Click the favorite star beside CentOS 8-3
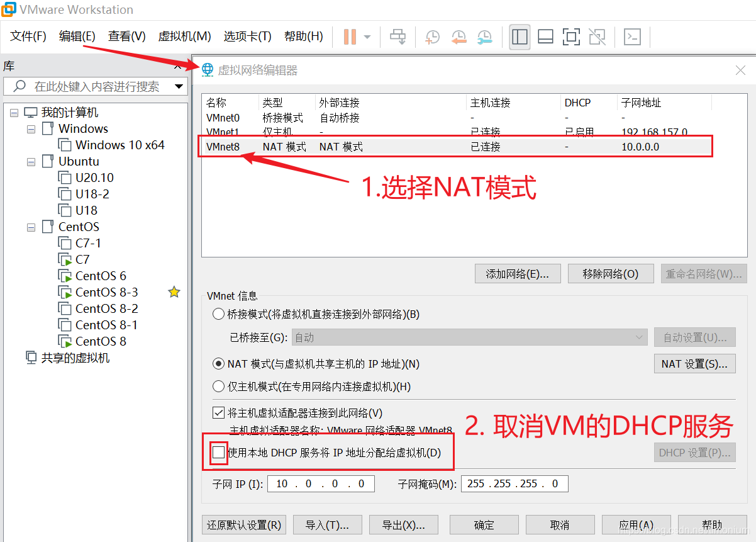The image size is (756, 542). 174,292
